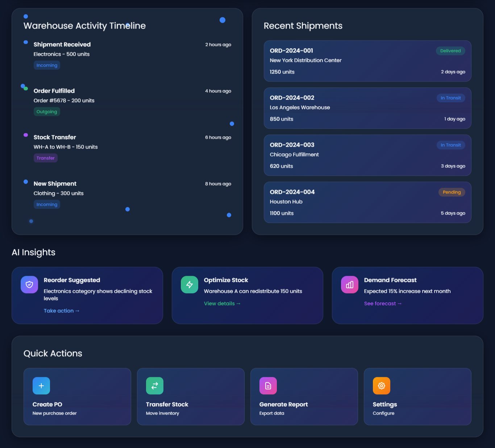Click 'Houston Hub' text

point(286,202)
